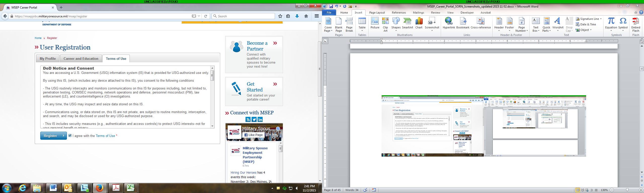Open Microsoft Word Help question mark

coord(641,12)
